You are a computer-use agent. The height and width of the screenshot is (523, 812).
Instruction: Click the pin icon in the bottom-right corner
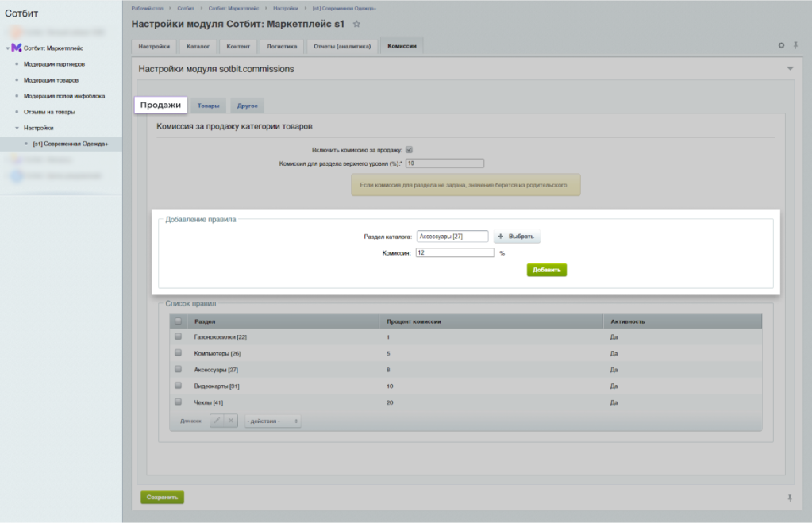[790, 498]
